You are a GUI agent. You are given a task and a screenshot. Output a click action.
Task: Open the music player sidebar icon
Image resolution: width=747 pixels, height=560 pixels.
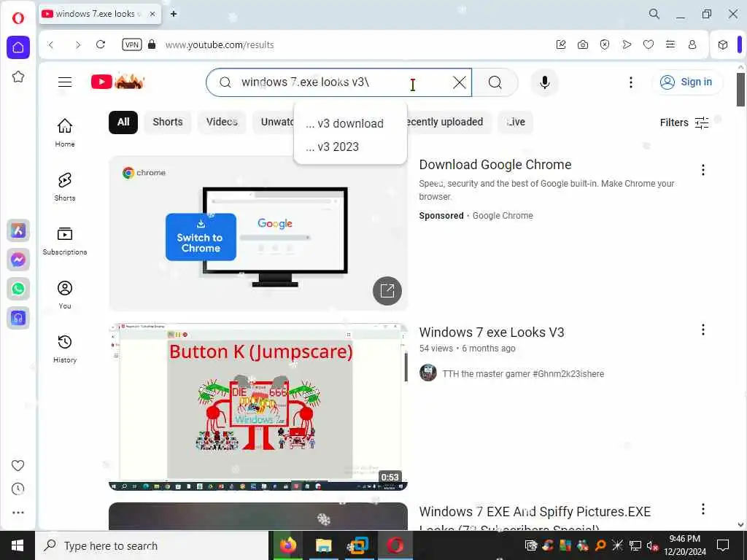point(18,318)
